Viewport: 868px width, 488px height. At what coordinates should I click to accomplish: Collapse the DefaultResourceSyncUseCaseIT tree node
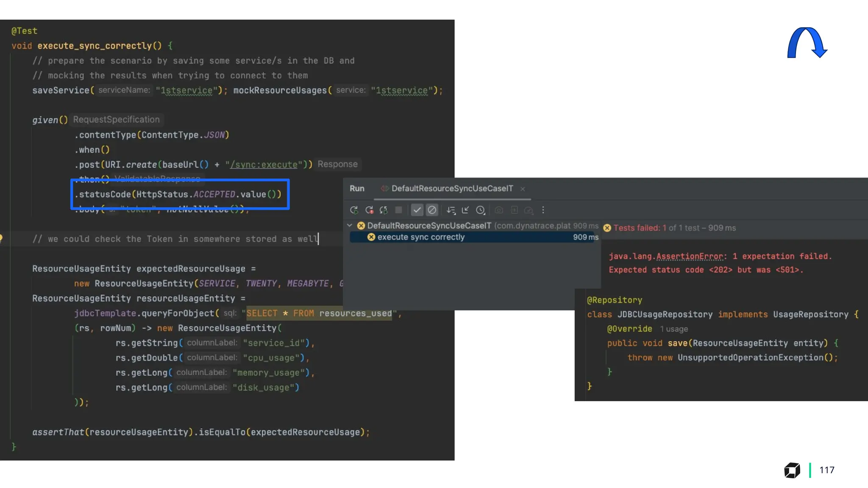point(350,225)
